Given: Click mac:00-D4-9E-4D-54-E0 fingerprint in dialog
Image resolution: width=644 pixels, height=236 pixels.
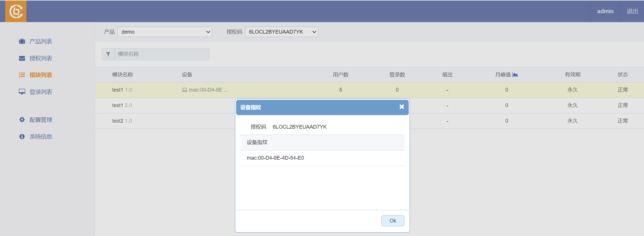Looking at the screenshot, I should [x=275, y=158].
